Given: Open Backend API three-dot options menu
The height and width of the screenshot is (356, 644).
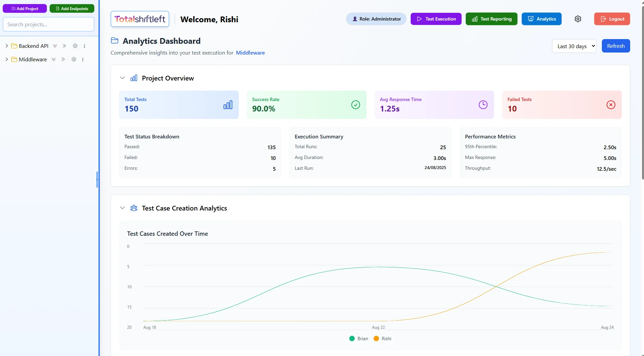Looking at the screenshot, I should (84, 46).
